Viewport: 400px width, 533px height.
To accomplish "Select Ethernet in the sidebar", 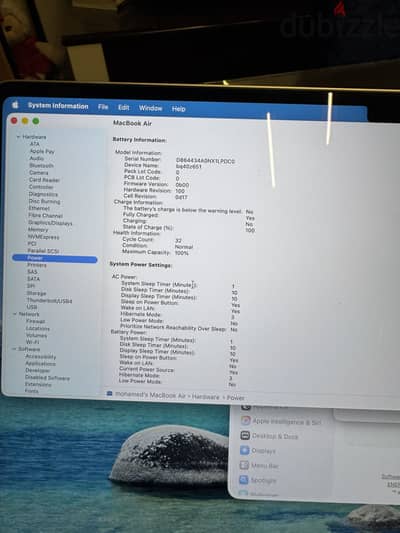I will coord(39,208).
